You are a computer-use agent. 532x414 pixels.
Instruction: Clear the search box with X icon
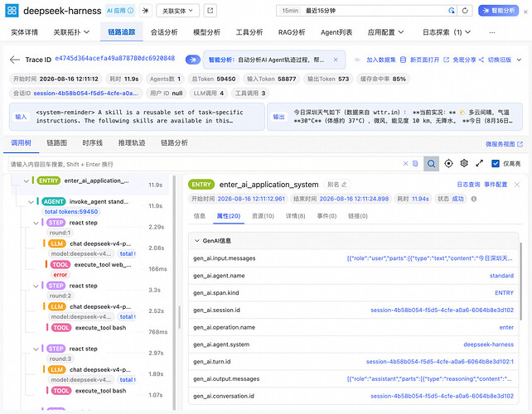405,164
